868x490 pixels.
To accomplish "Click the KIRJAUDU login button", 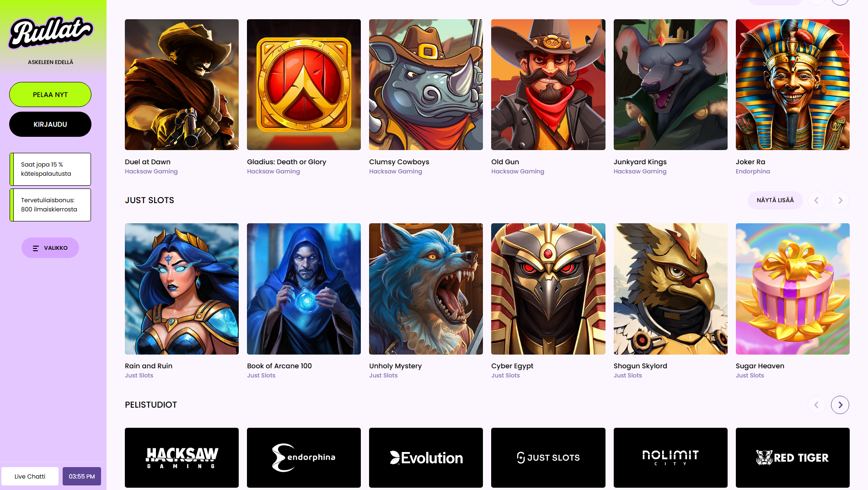I will tap(50, 124).
